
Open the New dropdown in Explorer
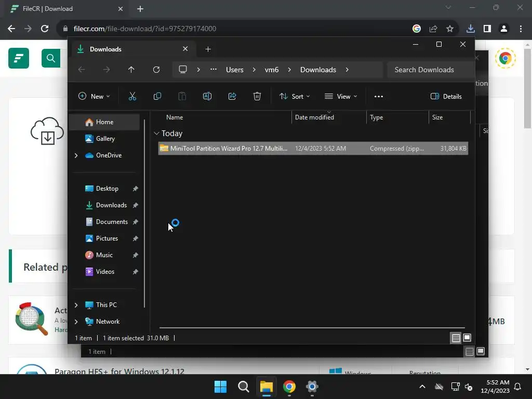tap(94, 96)
